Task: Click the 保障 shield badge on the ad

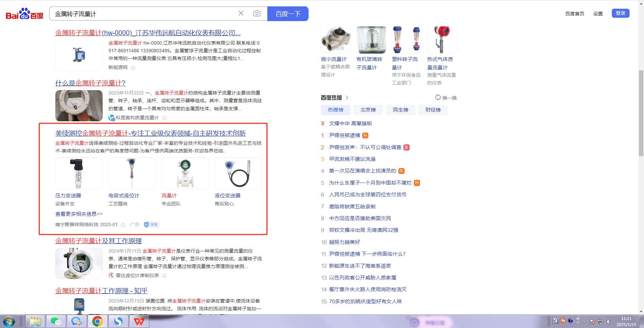Action: click(152, 224)
